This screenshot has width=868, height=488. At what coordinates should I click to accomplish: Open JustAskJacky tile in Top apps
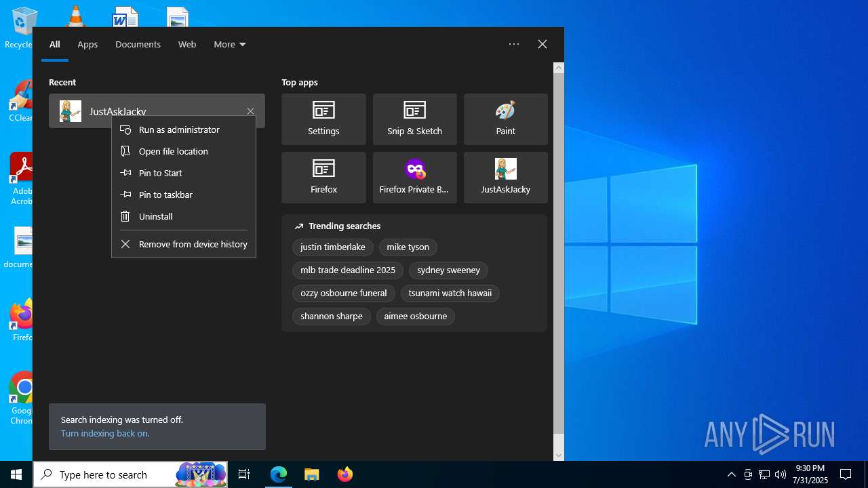point(505,178)
